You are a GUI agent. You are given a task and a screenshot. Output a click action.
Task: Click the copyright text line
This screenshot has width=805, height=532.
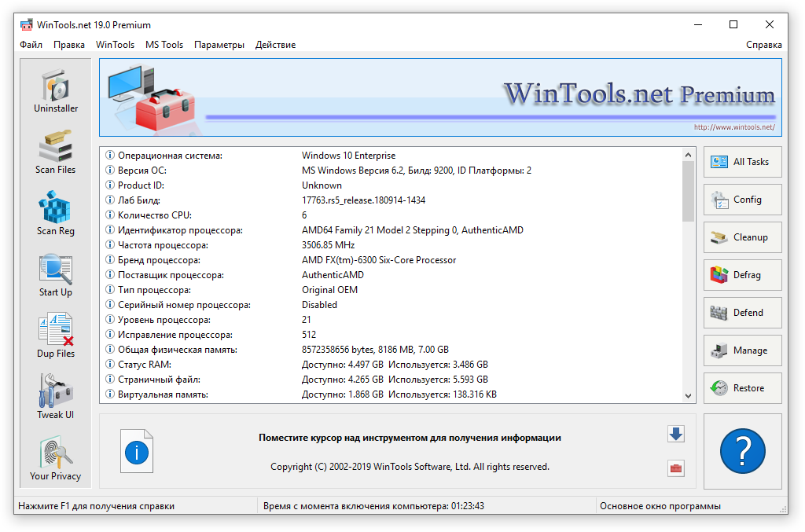410,467
